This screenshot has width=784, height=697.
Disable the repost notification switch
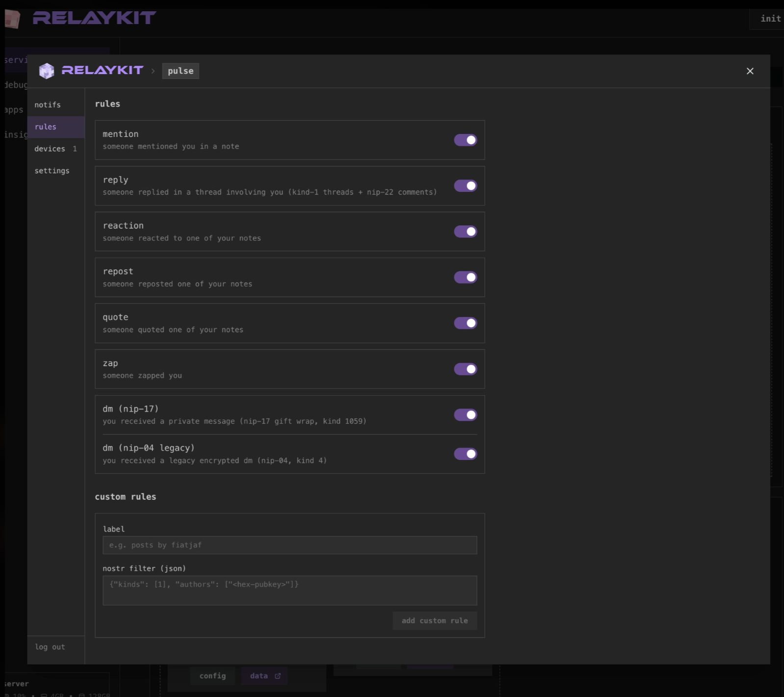[x=465, y=277]
